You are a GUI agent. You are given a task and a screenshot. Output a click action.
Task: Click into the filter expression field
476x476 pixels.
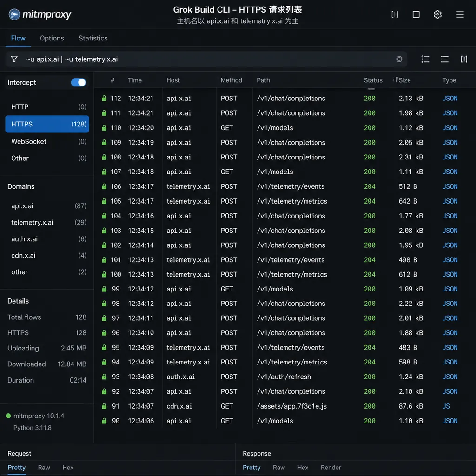coord(206,59)
